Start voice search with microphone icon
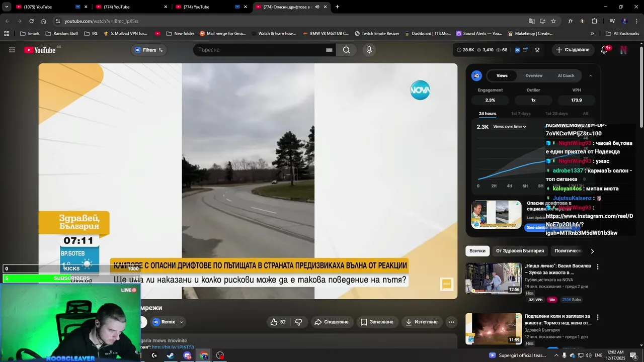The width and height of the screenshot is (644, 362). [x=369, y=50]
